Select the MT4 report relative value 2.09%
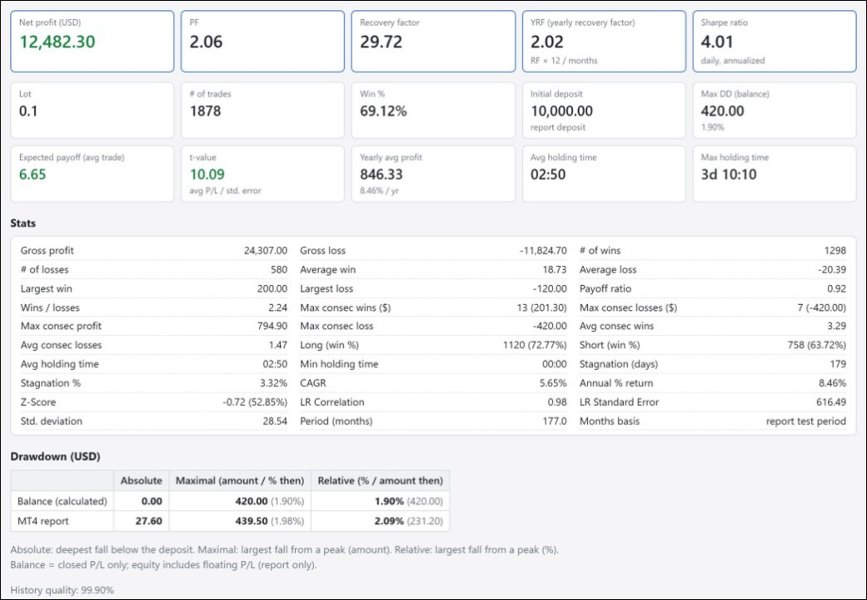The image size is (867, 600). 389,521
